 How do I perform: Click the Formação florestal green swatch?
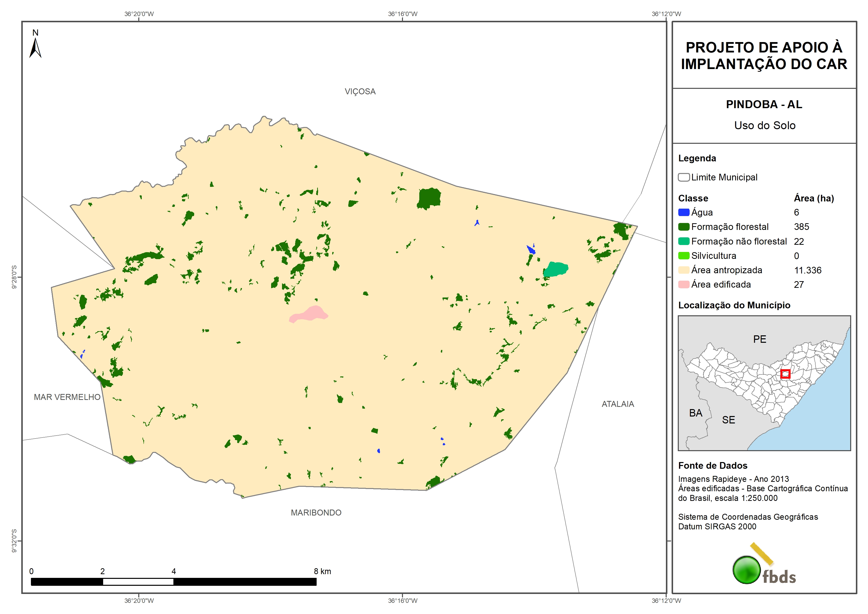(683, 227)
